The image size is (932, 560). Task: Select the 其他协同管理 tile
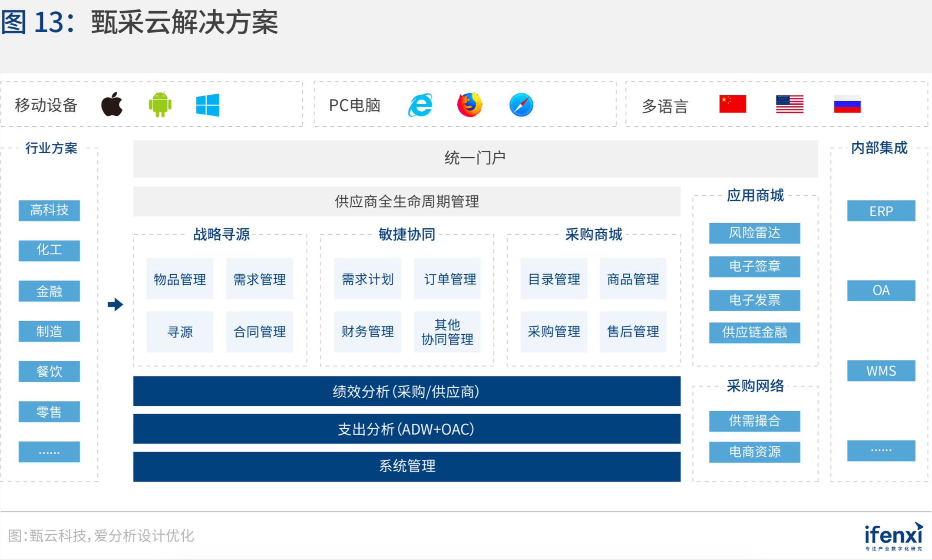447,332
